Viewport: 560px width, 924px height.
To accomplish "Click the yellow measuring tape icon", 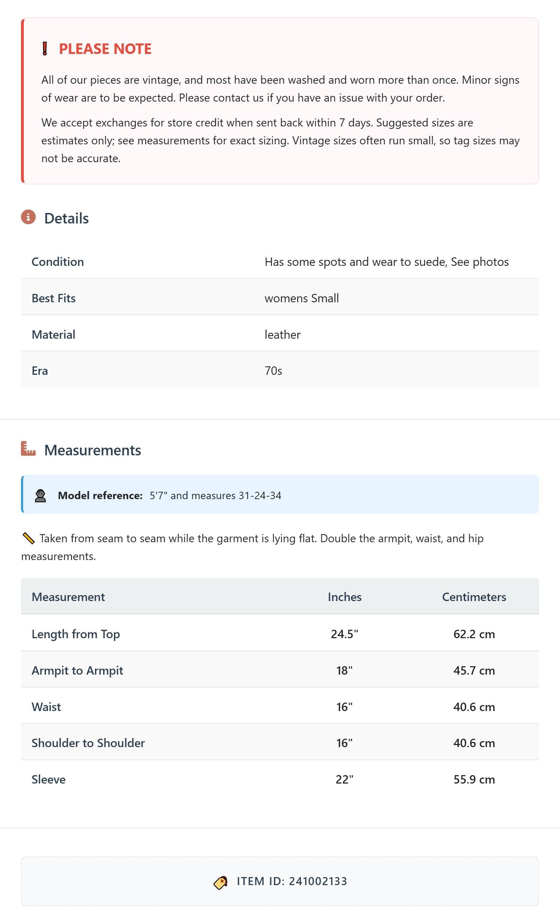I will (x=28, y=538).
